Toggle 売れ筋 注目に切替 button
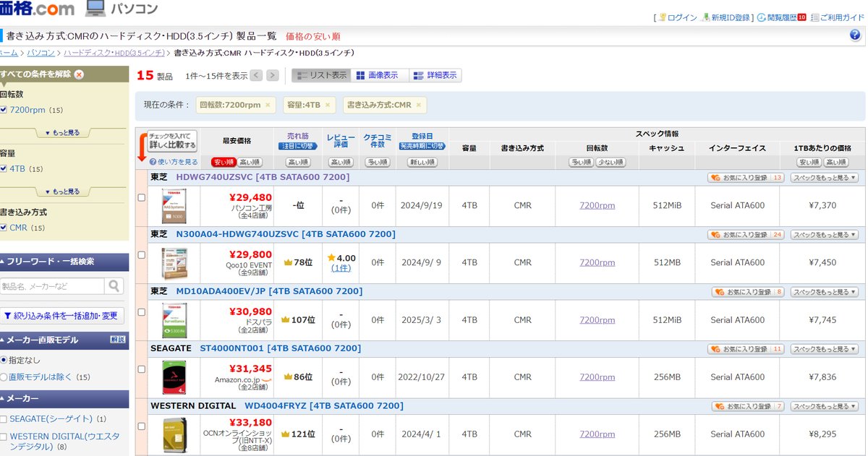 (297, 147)
